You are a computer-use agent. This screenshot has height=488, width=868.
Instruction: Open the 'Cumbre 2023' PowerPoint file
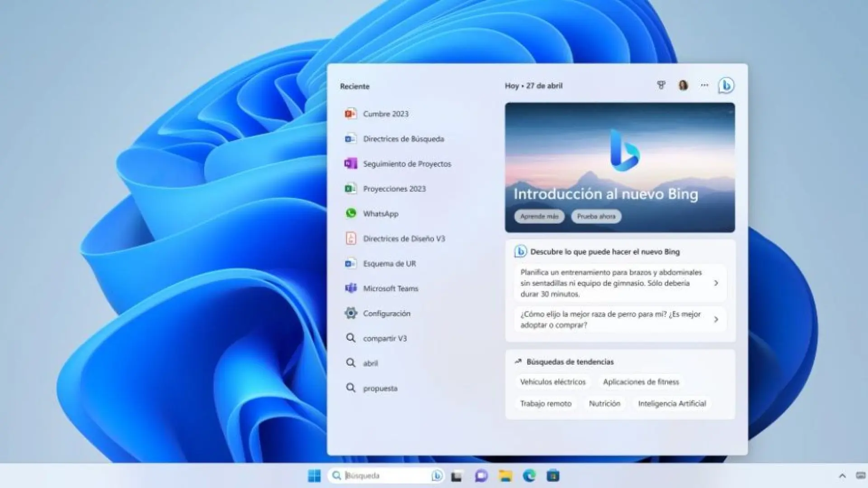point(386,114)
